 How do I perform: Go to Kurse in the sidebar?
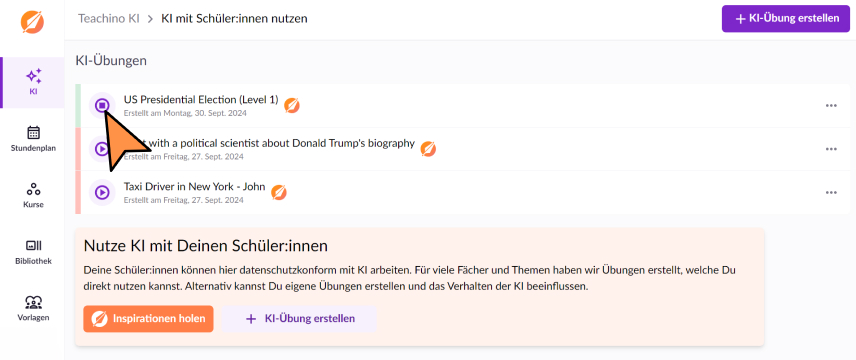(x=33, y=196)
